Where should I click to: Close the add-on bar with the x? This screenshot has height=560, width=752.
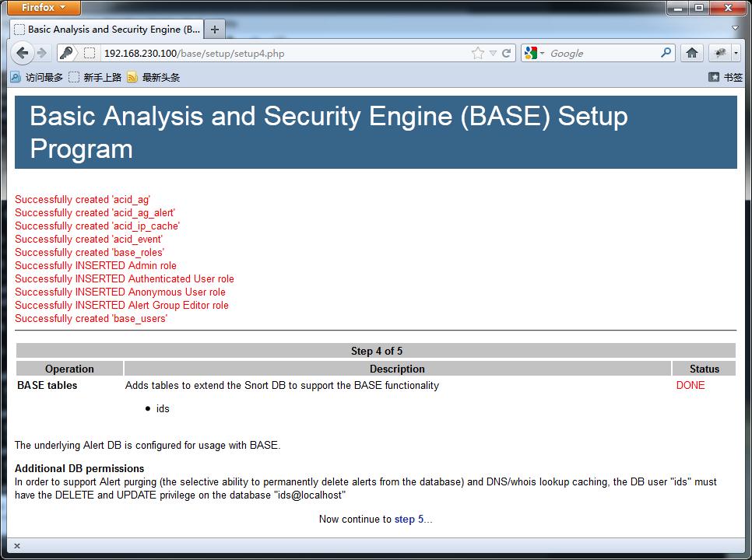point(17,546)
